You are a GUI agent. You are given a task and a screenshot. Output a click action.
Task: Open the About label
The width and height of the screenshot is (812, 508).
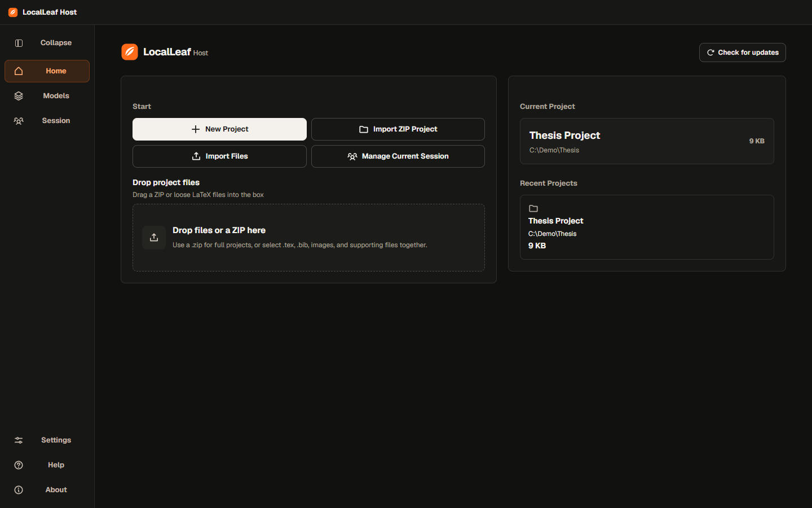pyautogui.click(x=56, y=490)
